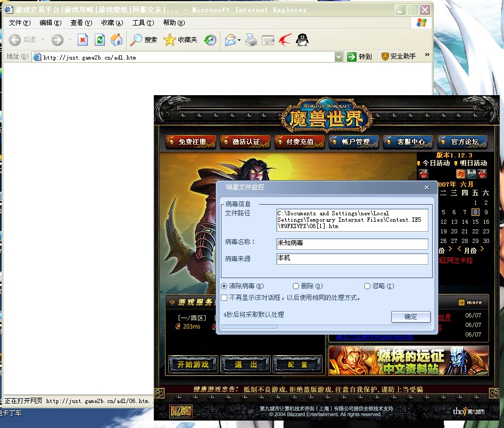Click the 文件路径 text box
This screenshot has width=504, height=428.
(x=352, y=220)
